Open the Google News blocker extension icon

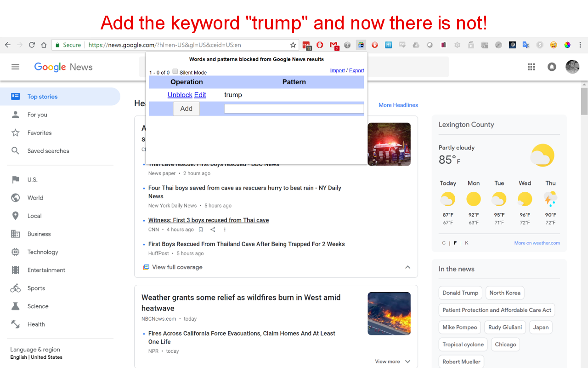[361, 45]
